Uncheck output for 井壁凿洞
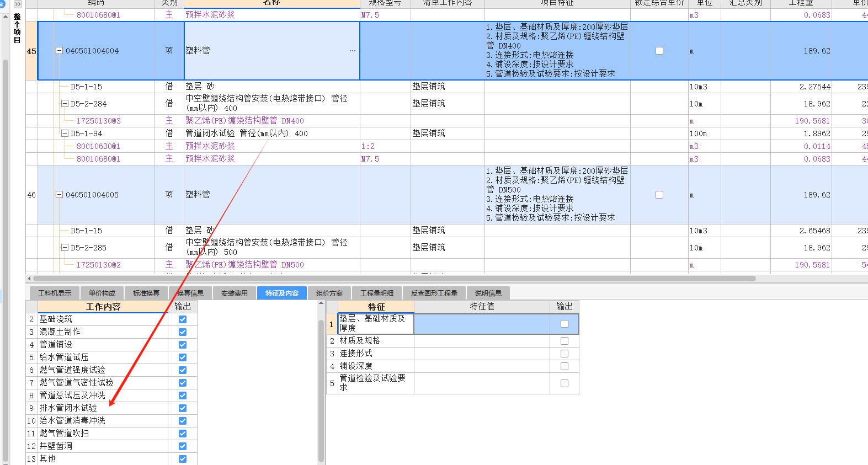This screenshot has width=868, height=465. coord(183,446)
